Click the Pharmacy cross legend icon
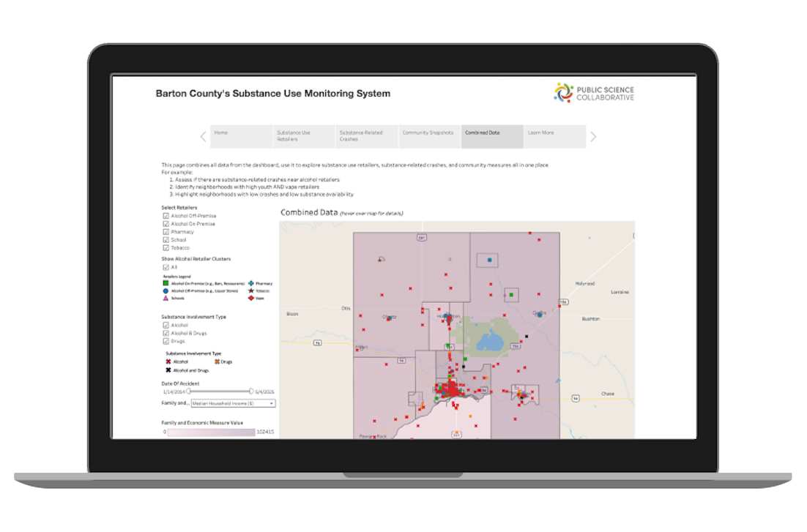 (251, 284)
